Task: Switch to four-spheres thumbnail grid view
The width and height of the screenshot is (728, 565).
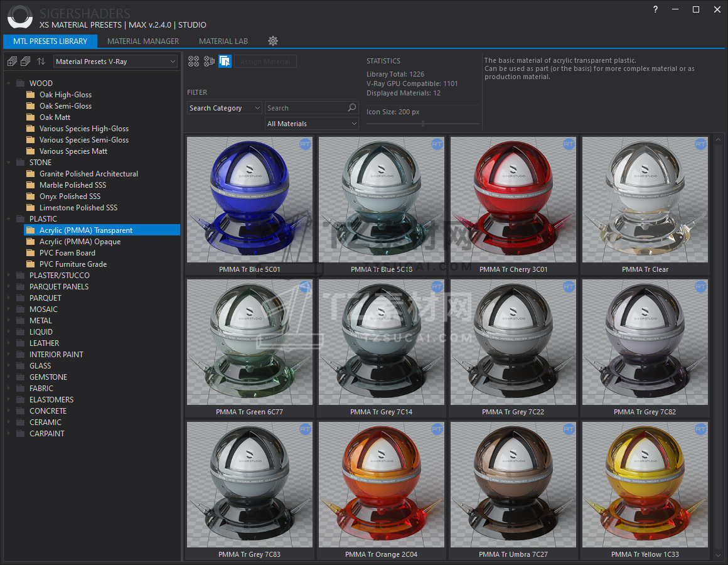Action: point(193,62)
